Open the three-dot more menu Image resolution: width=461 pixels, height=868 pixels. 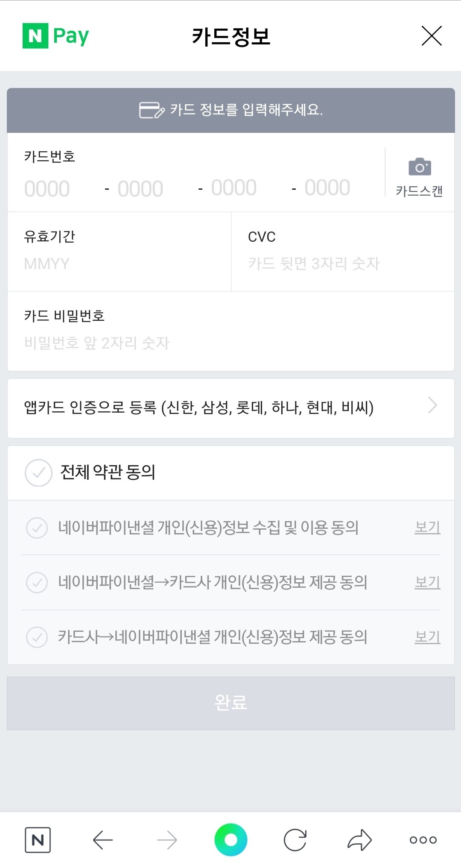pos(423,840)
